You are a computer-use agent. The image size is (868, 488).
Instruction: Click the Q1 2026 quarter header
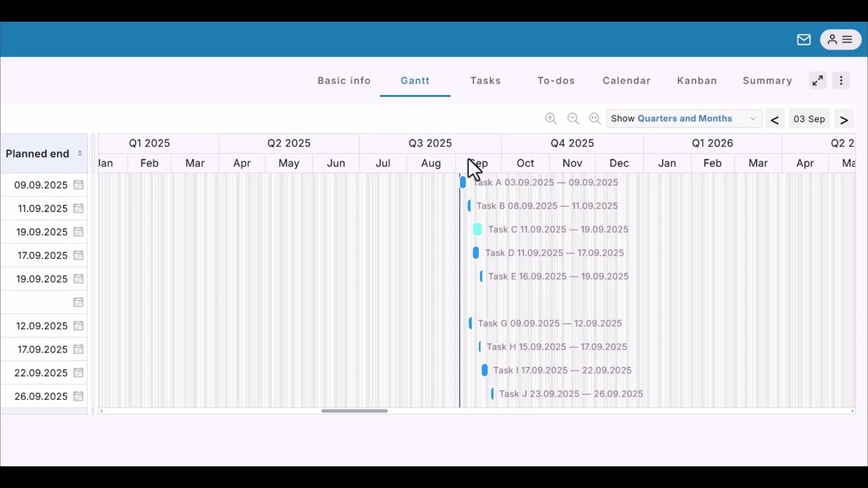tap(712, 143)
